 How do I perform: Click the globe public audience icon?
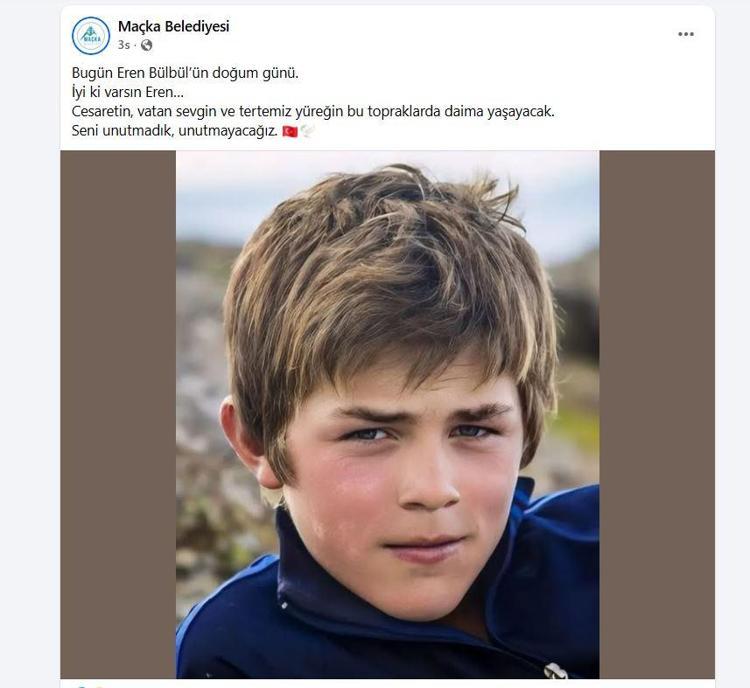tap(147, 45)
